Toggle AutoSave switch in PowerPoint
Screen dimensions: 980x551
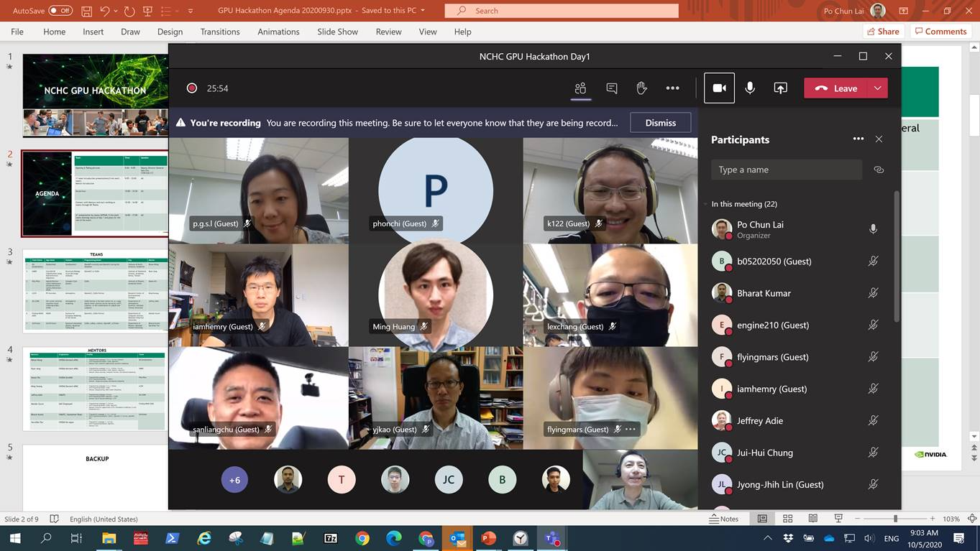[x=60, y=11]
